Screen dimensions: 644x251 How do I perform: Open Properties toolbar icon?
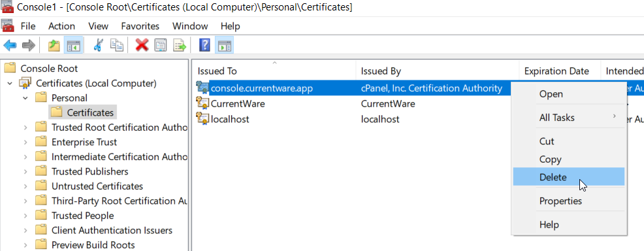(x=161, y=45)
